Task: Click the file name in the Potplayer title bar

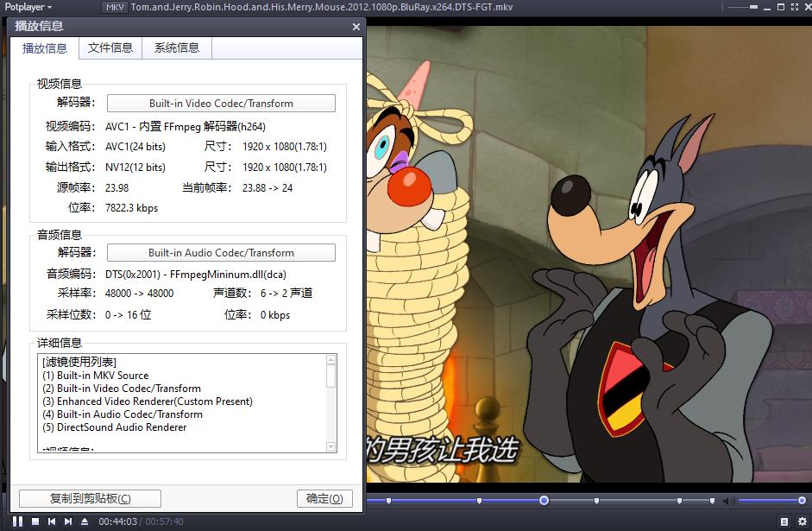Action: (322, 7)
